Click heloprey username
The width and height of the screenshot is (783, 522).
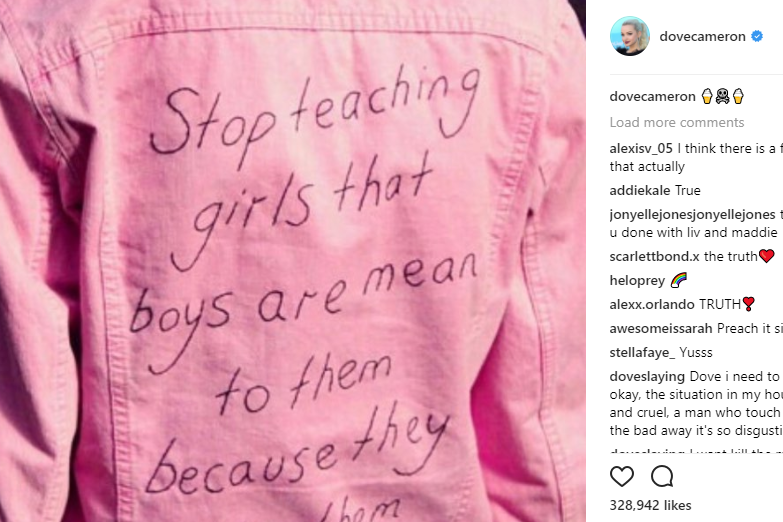click(637, 280)
